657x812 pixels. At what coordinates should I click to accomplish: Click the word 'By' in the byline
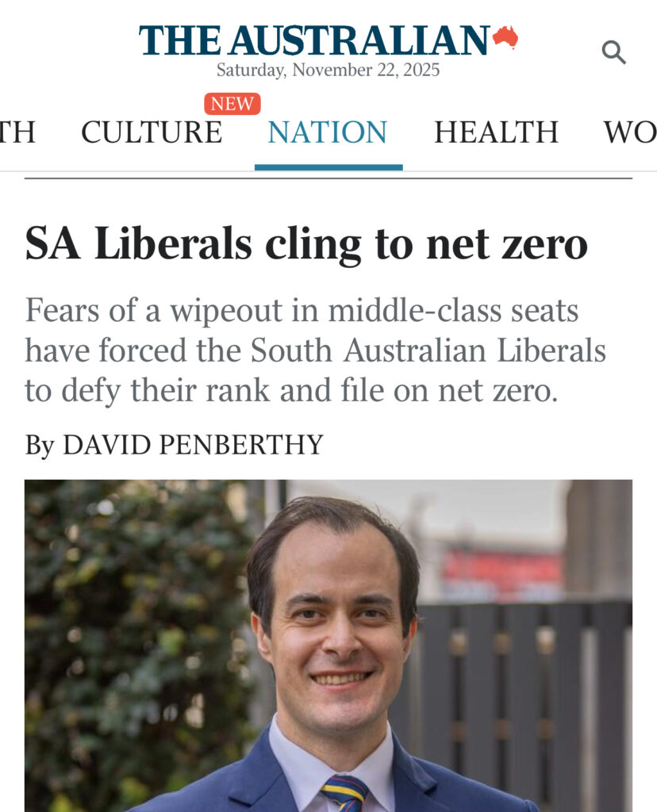click(39, 445)
